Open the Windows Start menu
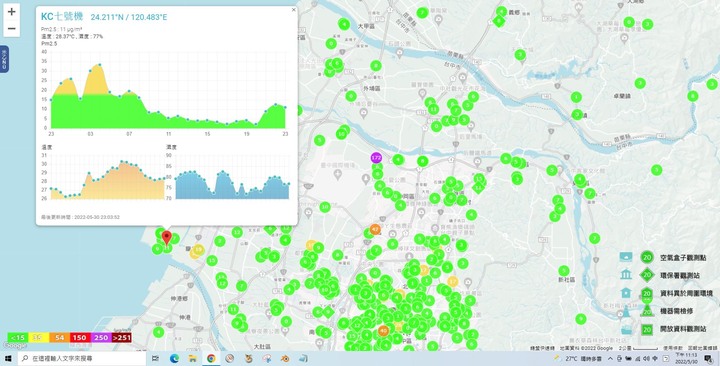This screenshot has height=366, width=720. tap(8, 359)
